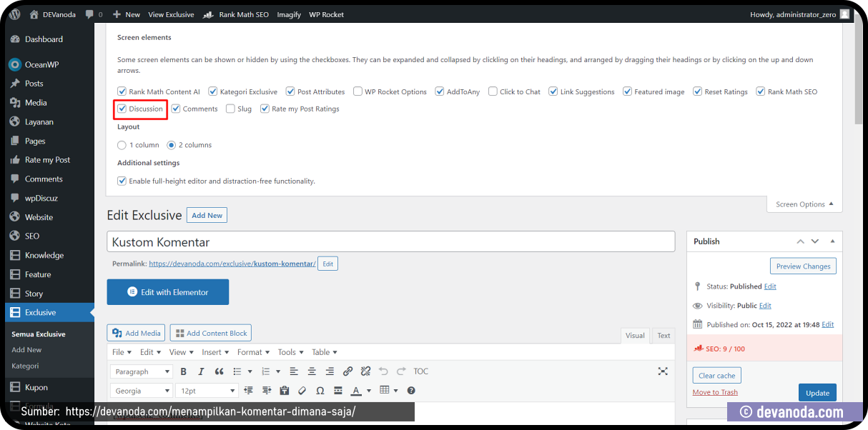
Task: Redo the last edit
Action: point(401,371)
